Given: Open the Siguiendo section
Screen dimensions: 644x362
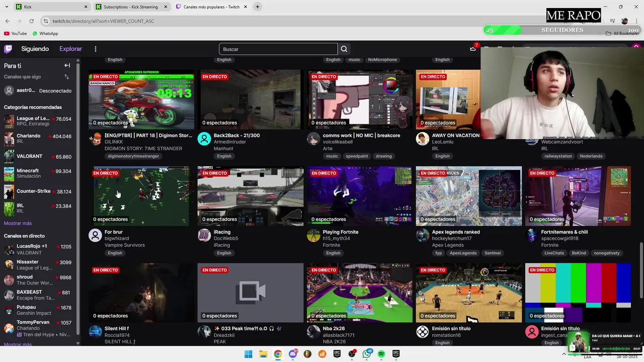Looking at the screenshot, I should pyautogui.click(x=35, y=49).
